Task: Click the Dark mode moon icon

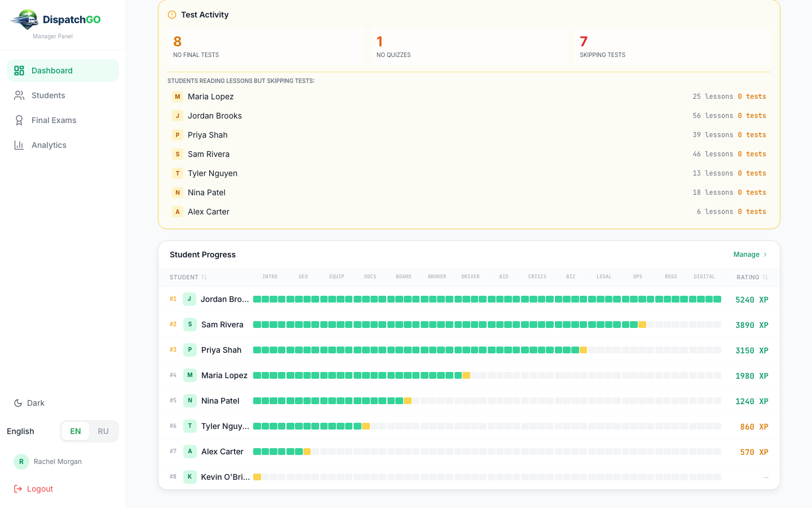Action: coord(18,403)
